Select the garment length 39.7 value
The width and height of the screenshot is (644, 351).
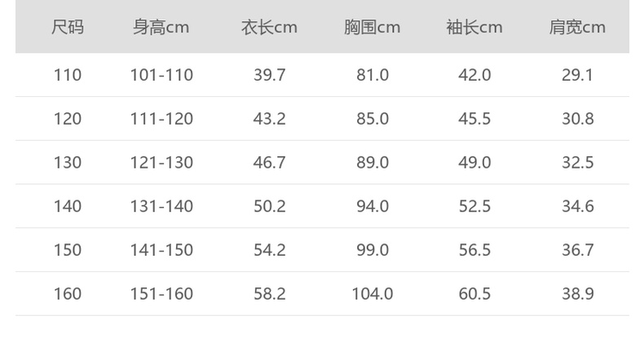point(270,75)
